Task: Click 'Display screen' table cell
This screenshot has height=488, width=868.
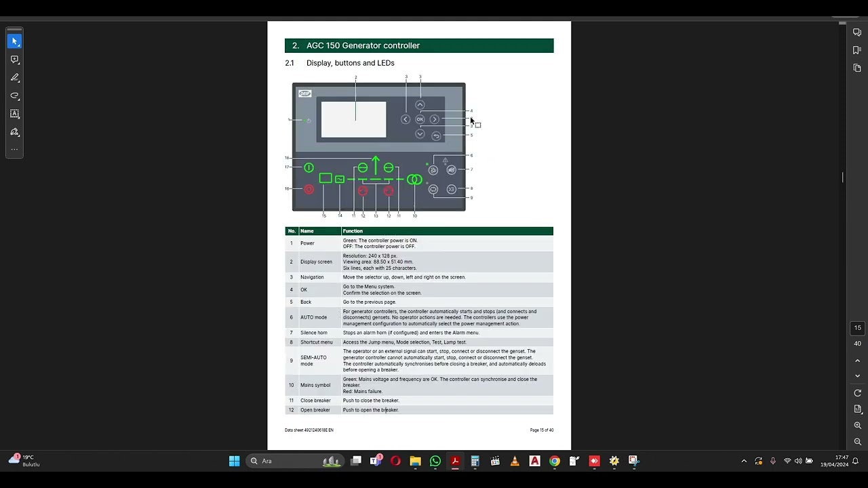Action: pos(316,262)
